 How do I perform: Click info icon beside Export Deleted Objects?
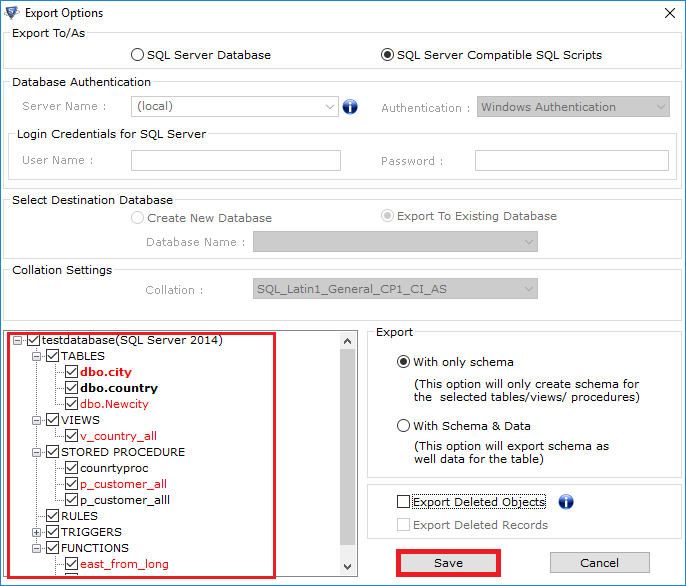566,502
